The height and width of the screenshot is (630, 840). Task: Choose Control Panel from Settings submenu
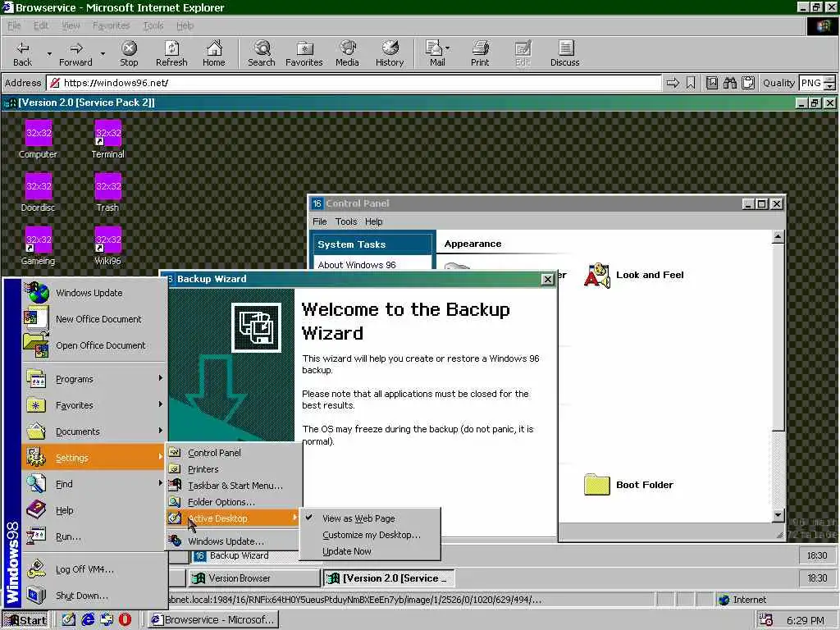(232, 453)
